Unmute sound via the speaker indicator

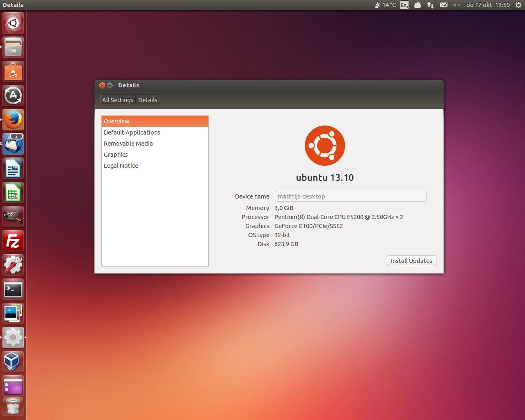coord(457,5)
